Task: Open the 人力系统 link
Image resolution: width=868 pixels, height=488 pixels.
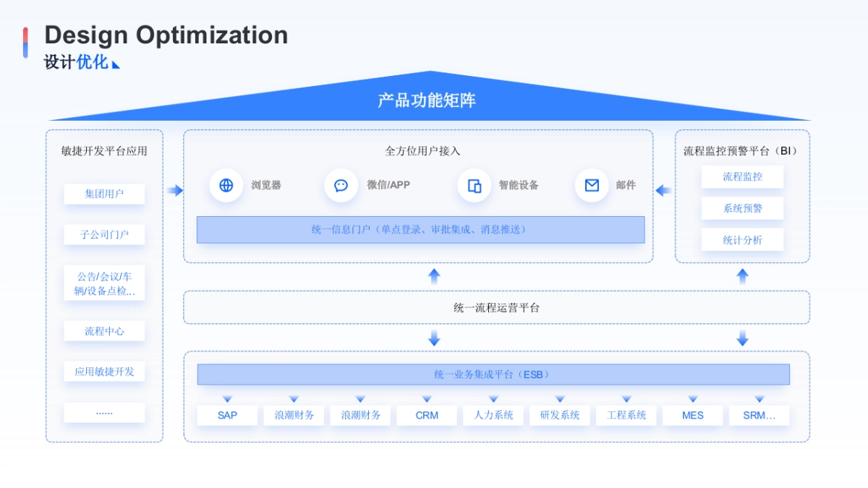Action: click(493, 415)
